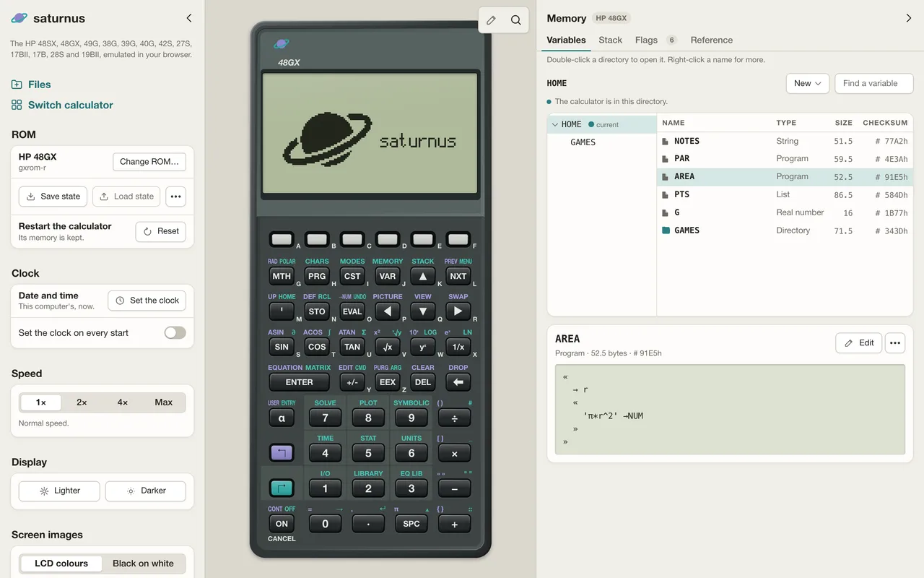The height and width of the screenshot is (578, 924).
Task: Make the display Lighter
Action: coord(61,491)
